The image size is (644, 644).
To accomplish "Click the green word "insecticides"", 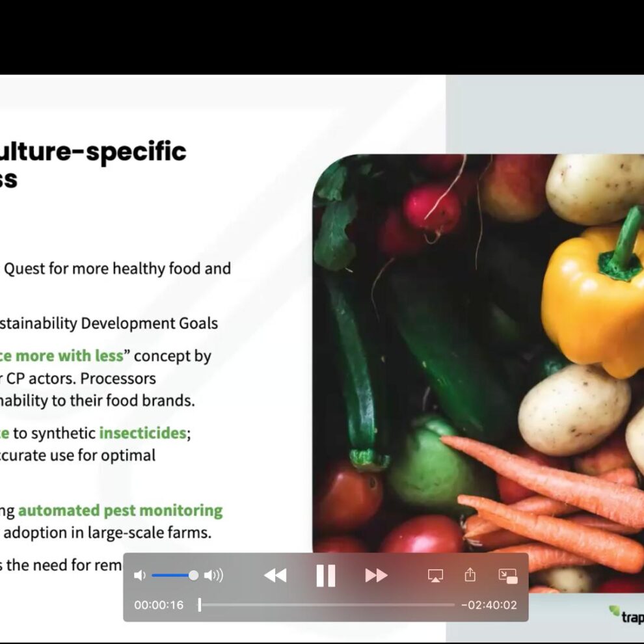I will tap(142, 433).
